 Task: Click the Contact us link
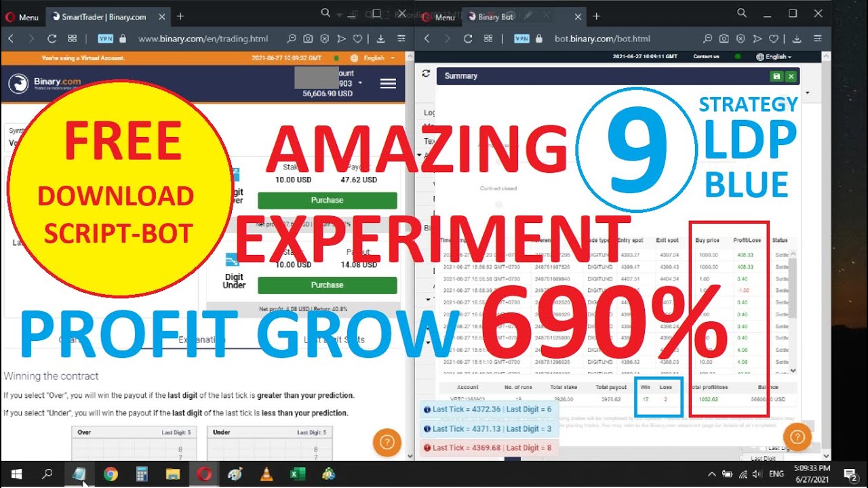pyautogui.click(x=706, y=57)
